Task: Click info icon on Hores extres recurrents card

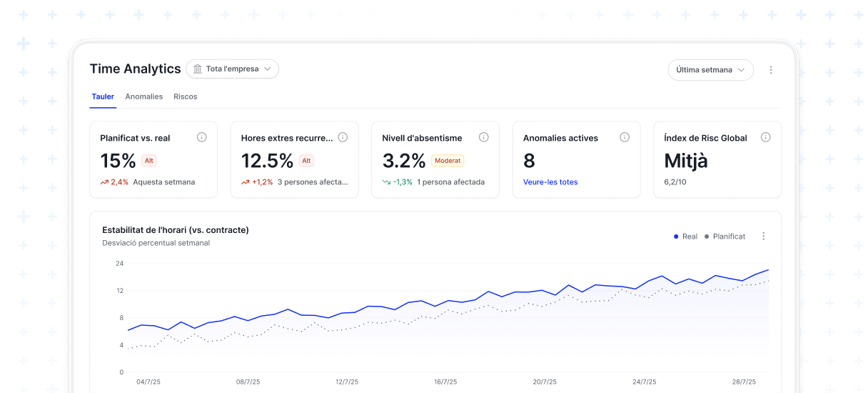Action: point(343,137)
